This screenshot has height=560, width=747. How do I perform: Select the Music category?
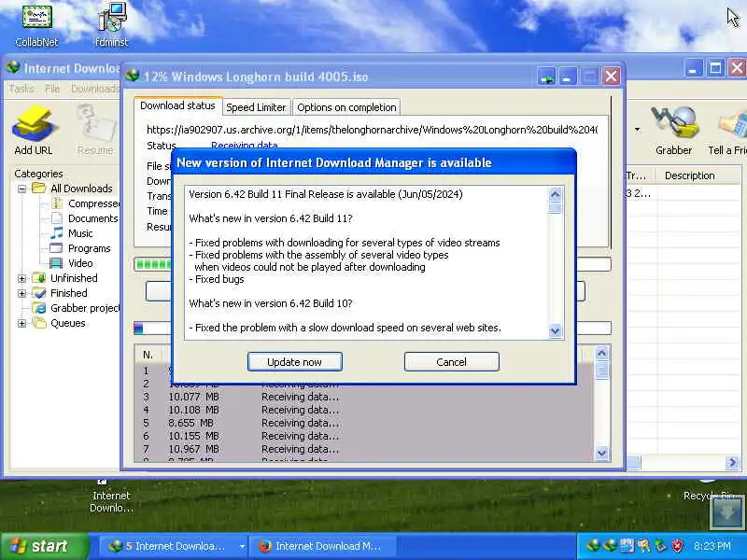click(72, 233)
